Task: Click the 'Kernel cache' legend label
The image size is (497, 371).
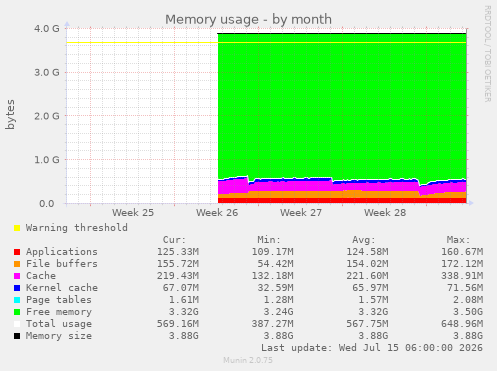Action: click(x=62, y=288)
